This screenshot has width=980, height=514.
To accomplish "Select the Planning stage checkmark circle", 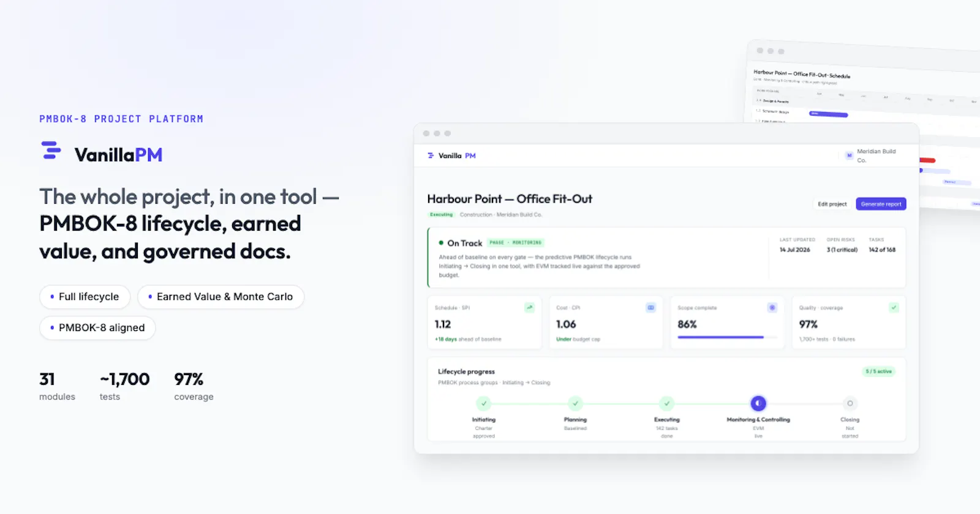I will click(575, 403).
